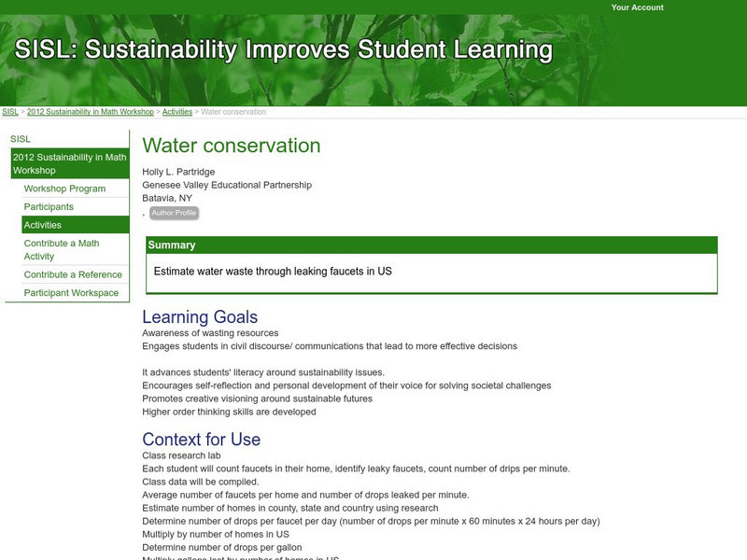This screenshot has height=560, width=747.
Task: Click the Your Account link
Action: (x=637, y=7)
